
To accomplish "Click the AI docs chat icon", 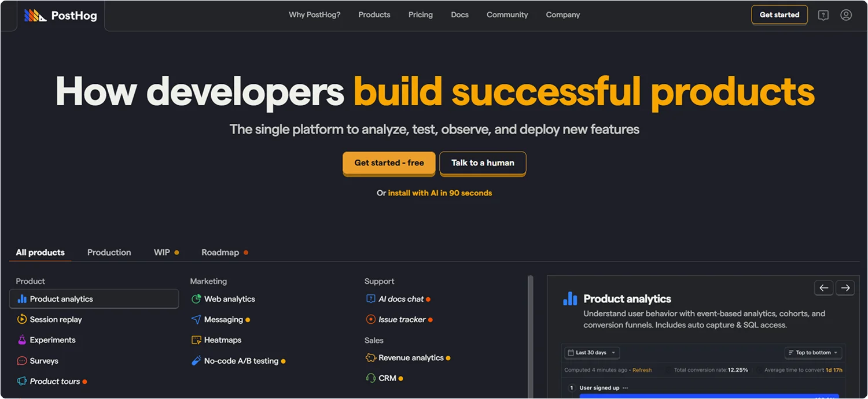I will click(371, 299).
